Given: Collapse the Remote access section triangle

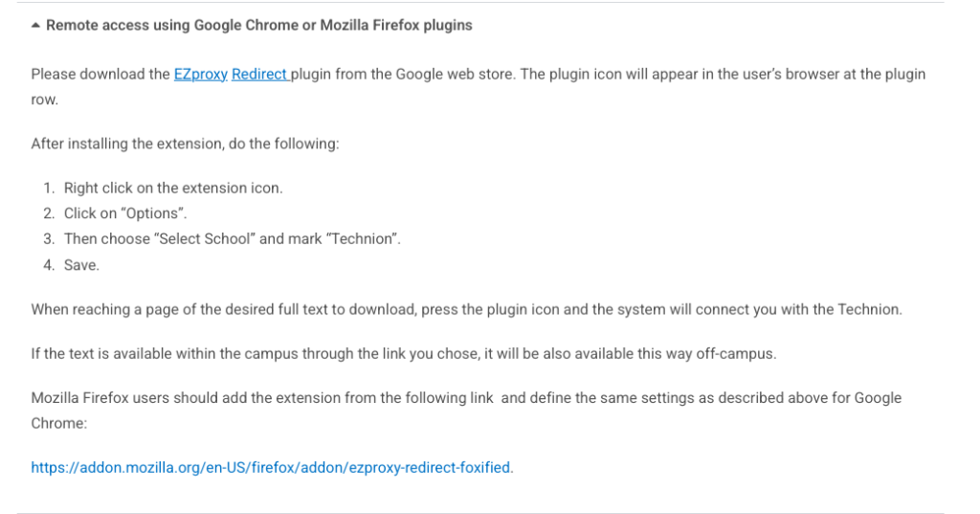Looking at the screenshot, I should click(35, 26).
